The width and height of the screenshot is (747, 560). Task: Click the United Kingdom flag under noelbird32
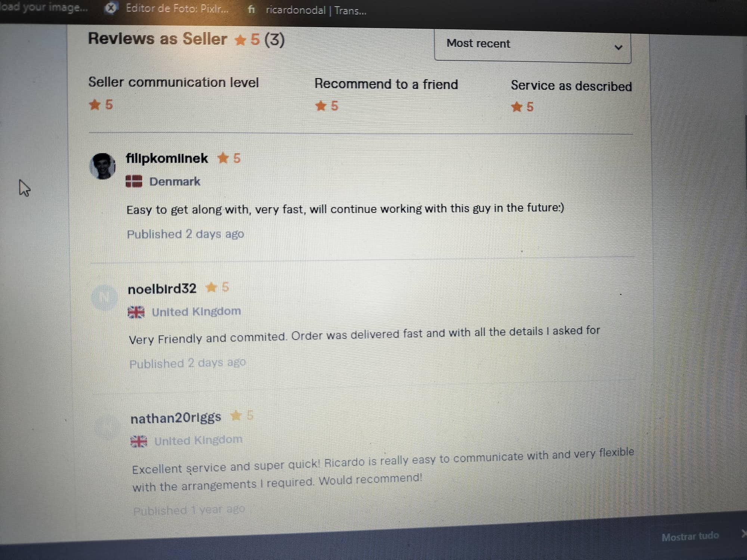[136, 312]
